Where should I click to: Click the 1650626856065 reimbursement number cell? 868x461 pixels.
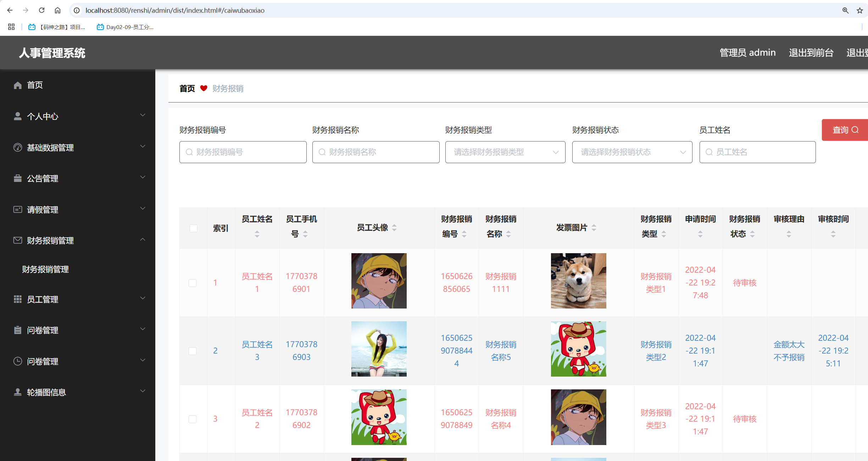click(x=456, y=283)
